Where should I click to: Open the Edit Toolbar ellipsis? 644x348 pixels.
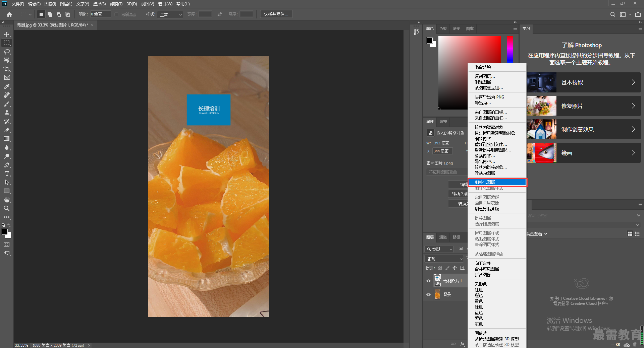(7, 217)
